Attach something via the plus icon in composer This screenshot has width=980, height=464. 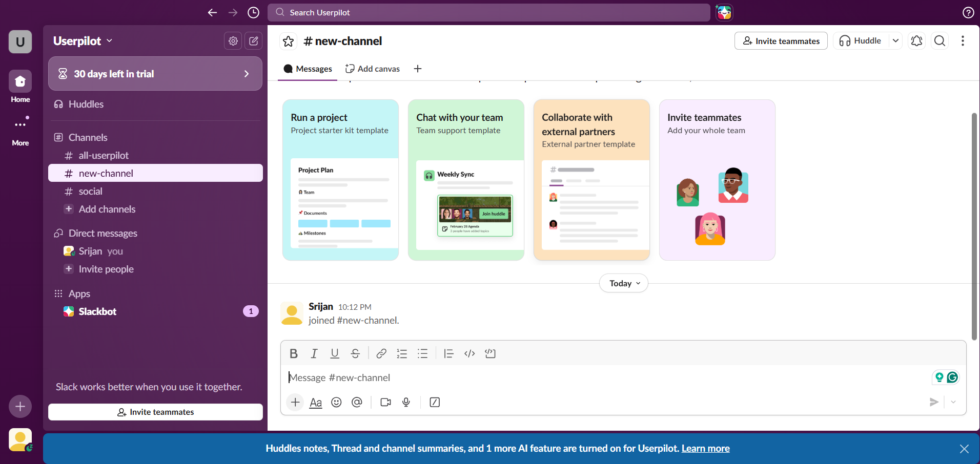point(295,403)
